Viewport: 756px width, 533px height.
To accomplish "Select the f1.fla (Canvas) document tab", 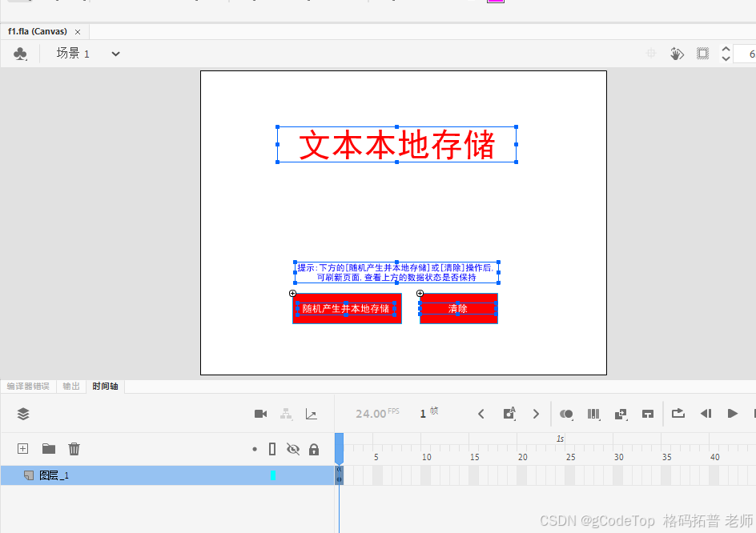I will tap(38, 31).
